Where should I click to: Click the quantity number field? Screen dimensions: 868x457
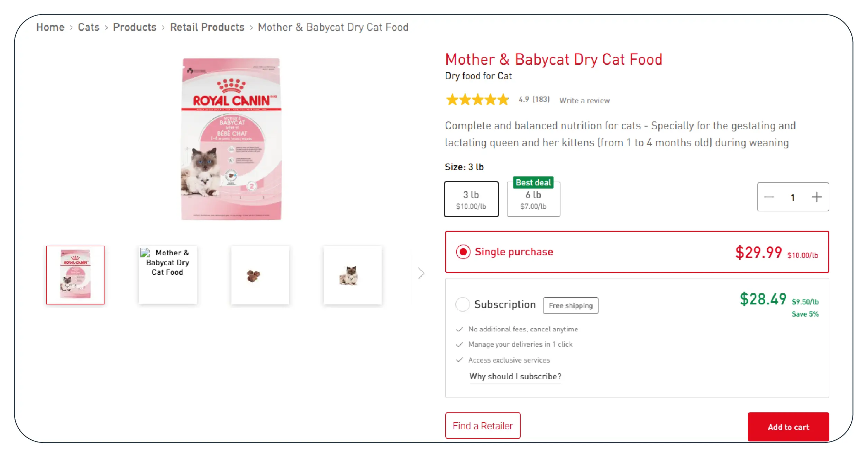[x=793, y=197]
